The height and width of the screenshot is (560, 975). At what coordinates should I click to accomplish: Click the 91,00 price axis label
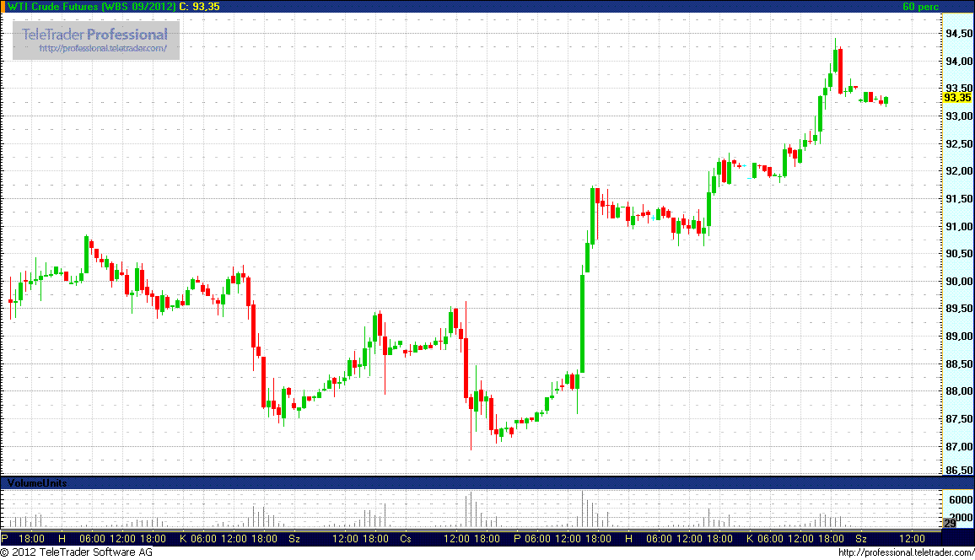[x=958, y=226]
